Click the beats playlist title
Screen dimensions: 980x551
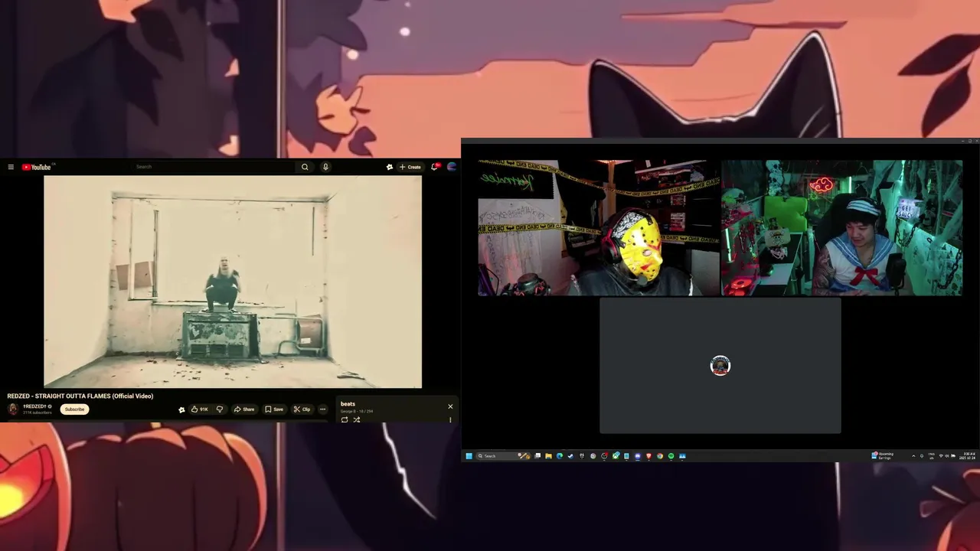tap(348, 404)
